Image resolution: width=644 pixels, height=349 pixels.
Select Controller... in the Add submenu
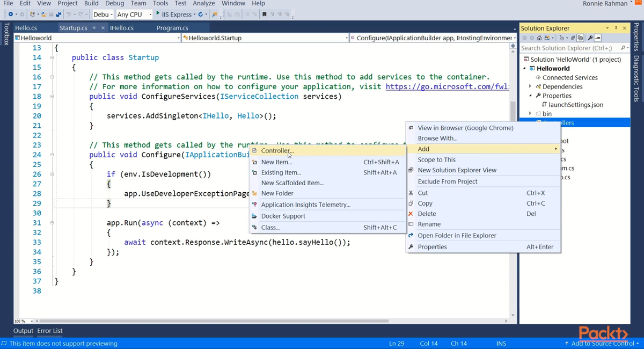pos(327,151)
